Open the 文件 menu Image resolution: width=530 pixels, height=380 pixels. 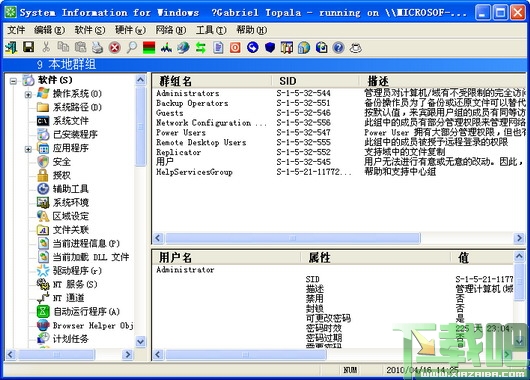16,30
